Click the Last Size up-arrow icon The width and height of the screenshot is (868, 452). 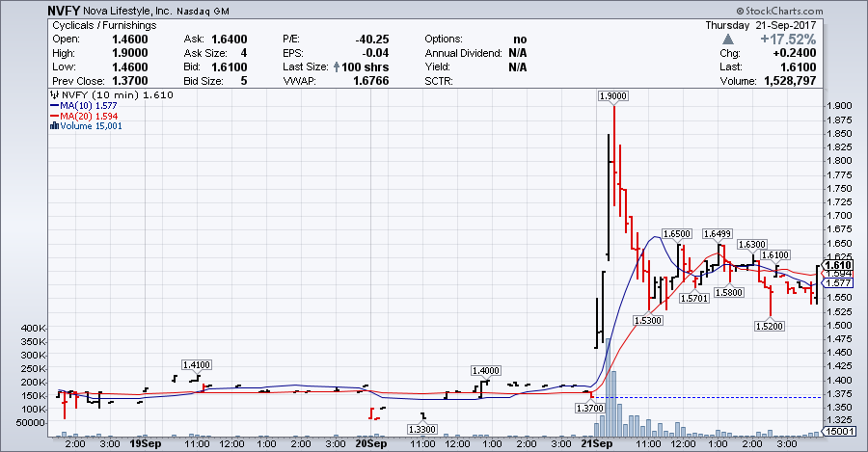pos(336,67)
